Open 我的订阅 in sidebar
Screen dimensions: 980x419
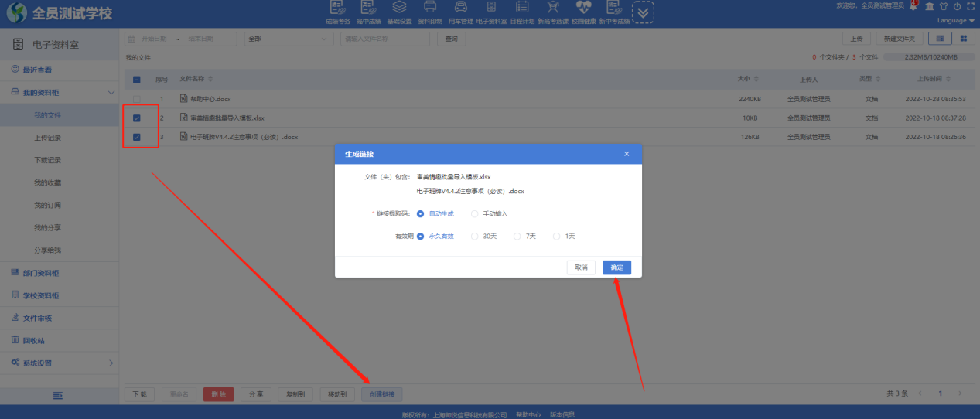pyautogui.click(x=60, y=205)
